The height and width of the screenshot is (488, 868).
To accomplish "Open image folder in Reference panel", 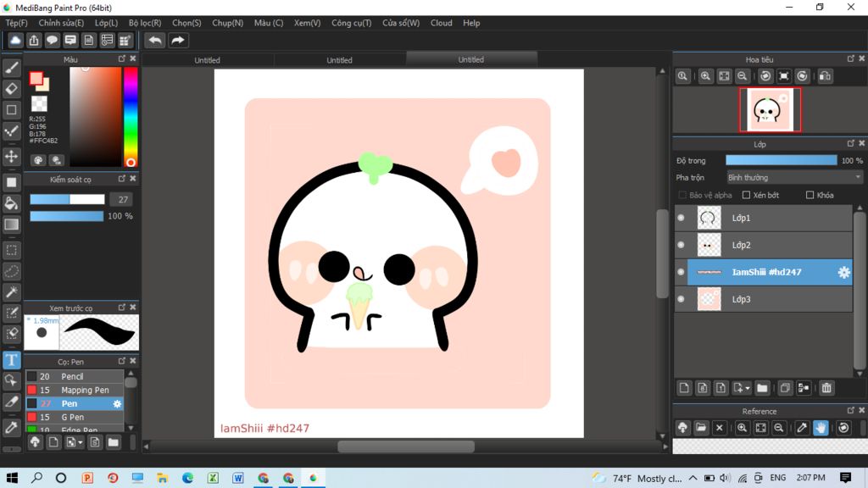I will (x=701, y=428).
